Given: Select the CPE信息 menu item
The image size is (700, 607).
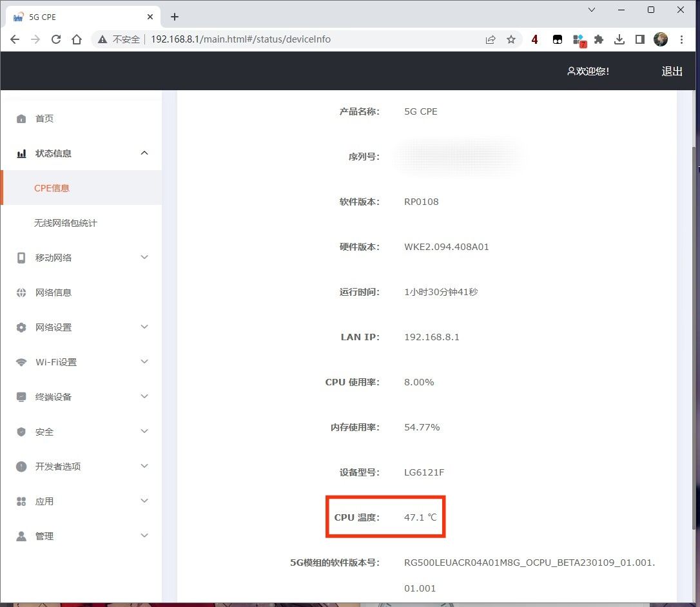Looking at the screenshot, I should 52,188.
